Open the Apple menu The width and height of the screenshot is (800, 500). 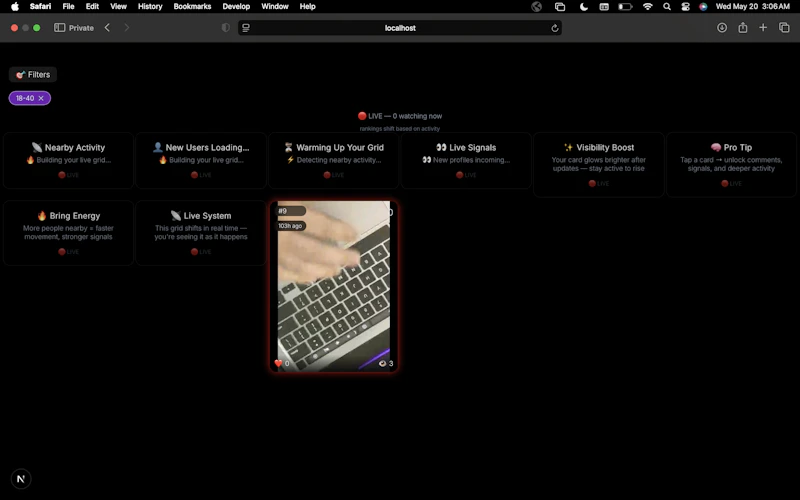click(x=15, y=6)
